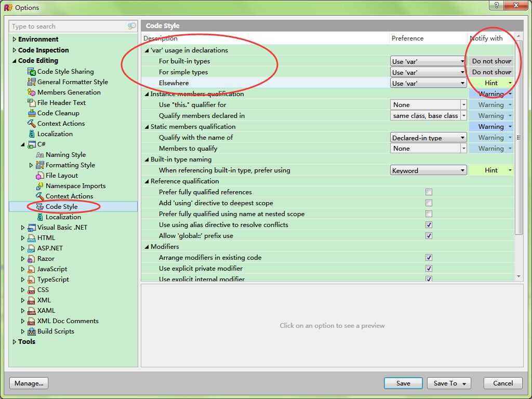
Task: Collapse the Modifiers group
Action: pyautogui.click(x=147, y=247)
